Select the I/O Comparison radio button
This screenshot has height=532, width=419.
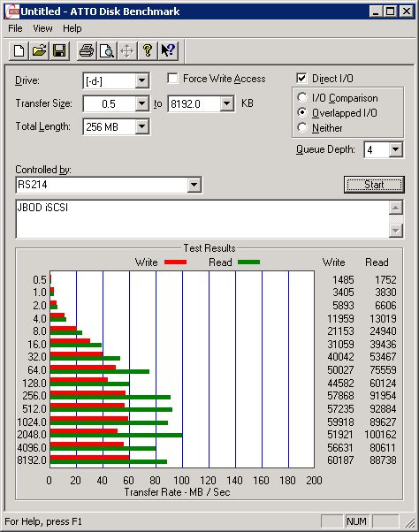301,98
